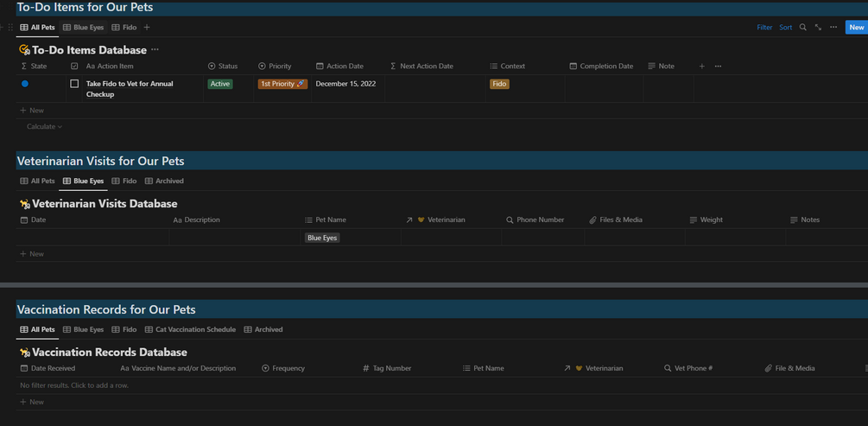Click Date Received column header
The height and width of the screenshot is (426, 868).
tap(48, 368)
